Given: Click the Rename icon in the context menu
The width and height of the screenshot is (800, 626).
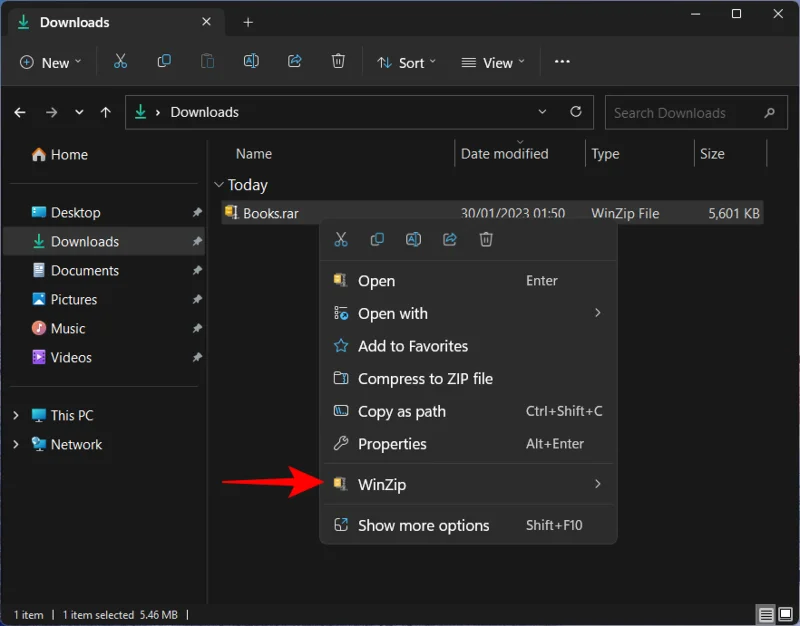Looking at the screenshot, I should pos(413,239).
